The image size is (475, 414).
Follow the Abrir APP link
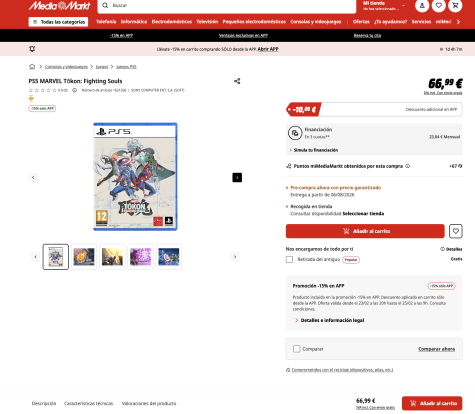click(268, 49)
